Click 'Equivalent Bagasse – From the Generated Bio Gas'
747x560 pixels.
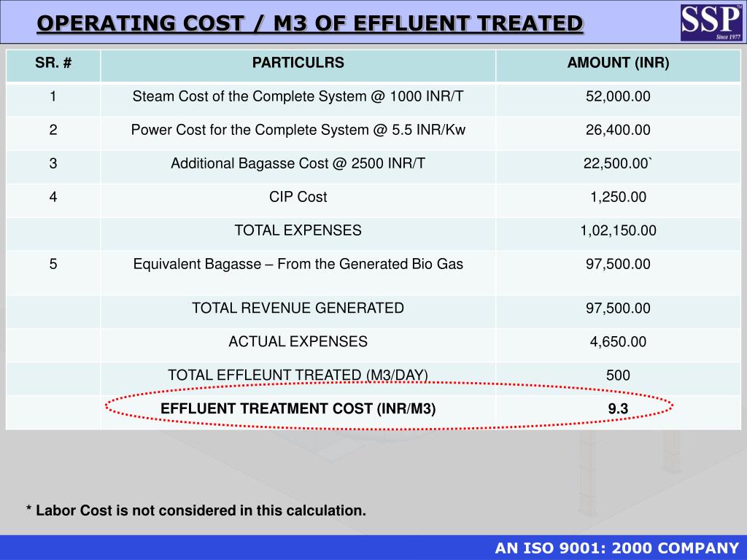point(298,264)
